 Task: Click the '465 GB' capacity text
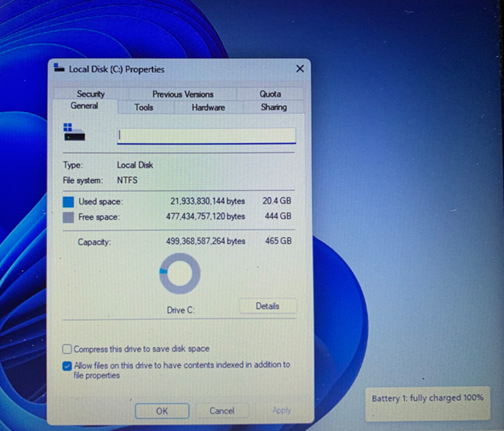tap(278, 241)
